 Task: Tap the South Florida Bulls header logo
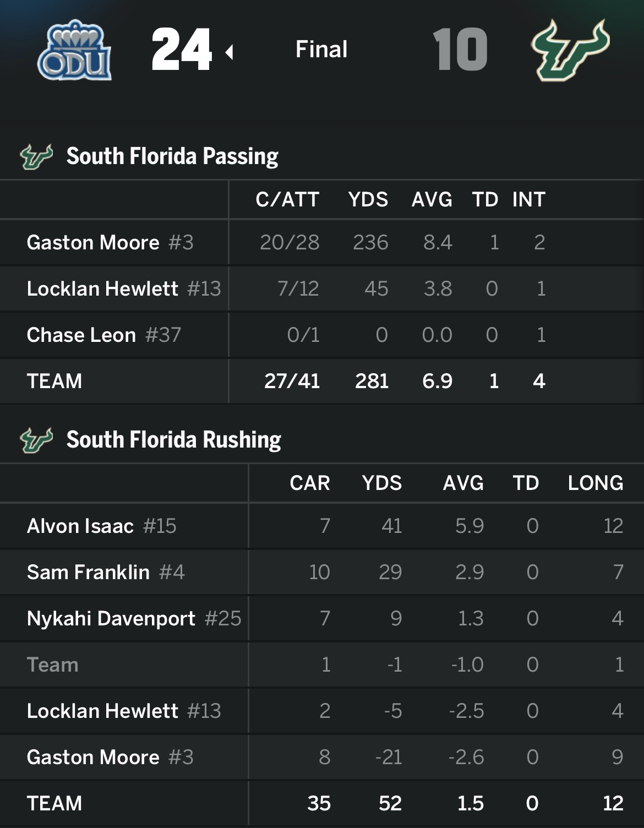coord(570,51)
